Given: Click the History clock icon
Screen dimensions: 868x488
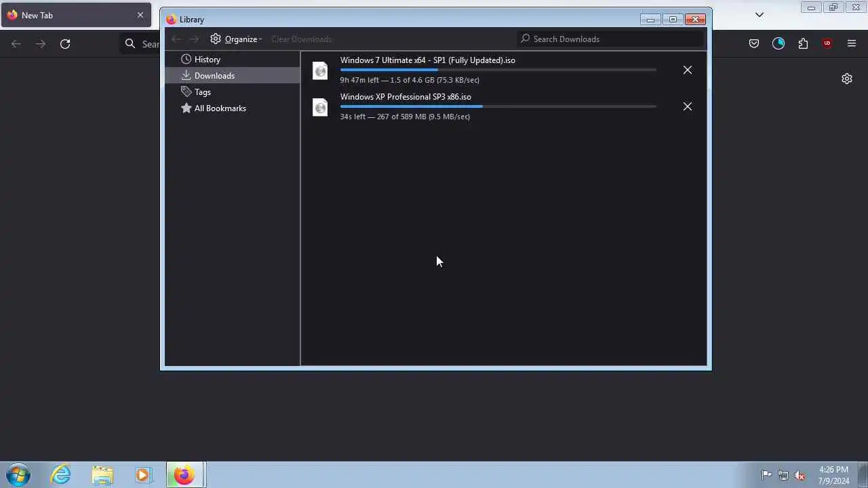Looking at the screenshot, I should pos(186,60).
